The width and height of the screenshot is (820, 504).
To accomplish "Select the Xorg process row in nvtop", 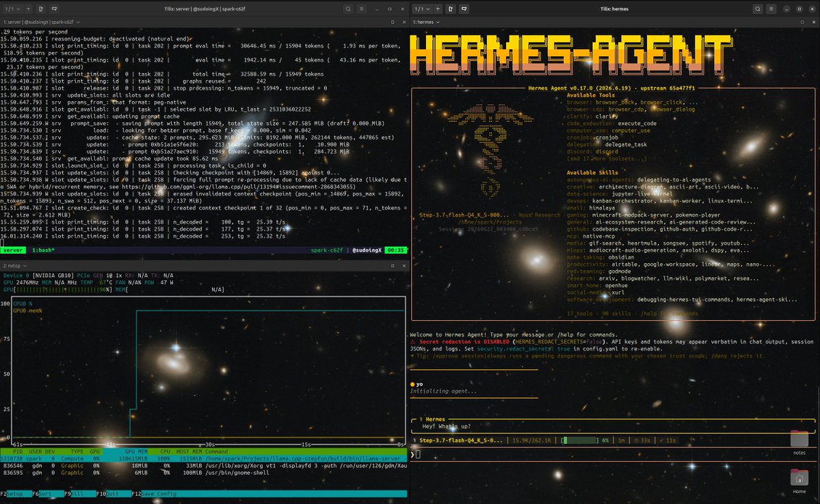I will pos(203,465).
